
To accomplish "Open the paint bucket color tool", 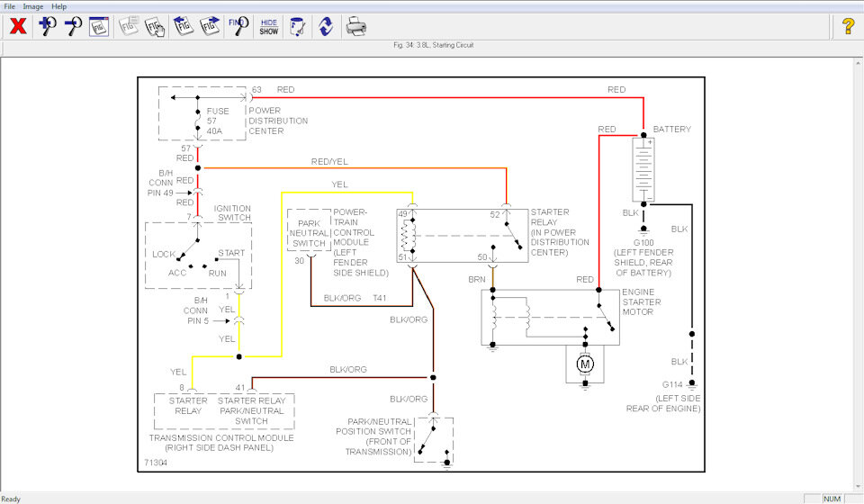I will tap(297, 26).
